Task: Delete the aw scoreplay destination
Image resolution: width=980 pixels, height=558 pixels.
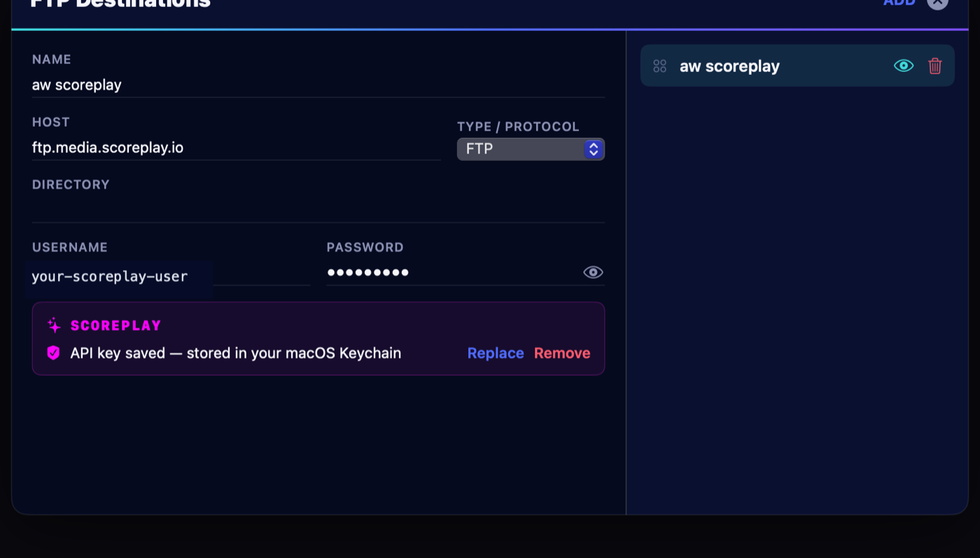Action: tap(935, 66)
